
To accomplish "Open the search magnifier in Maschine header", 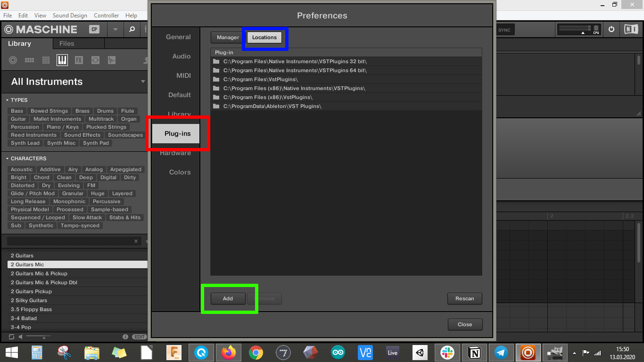I will tap(132, 29).
